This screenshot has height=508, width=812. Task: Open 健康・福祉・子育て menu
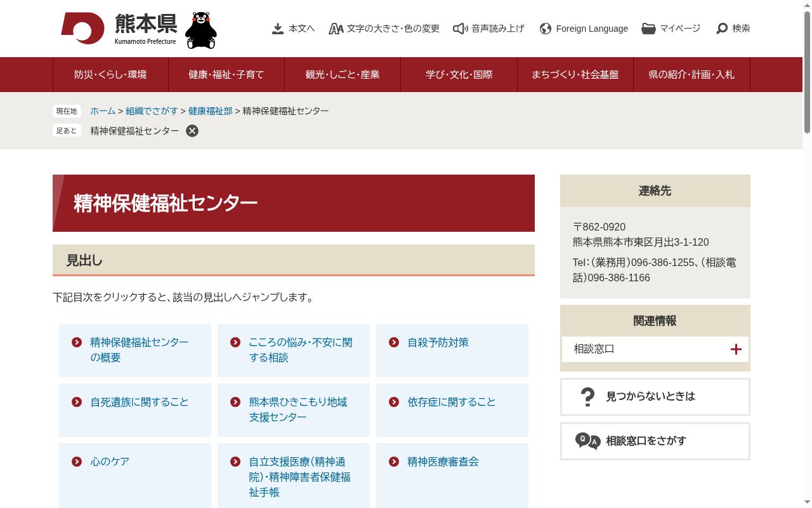point(226,74)
